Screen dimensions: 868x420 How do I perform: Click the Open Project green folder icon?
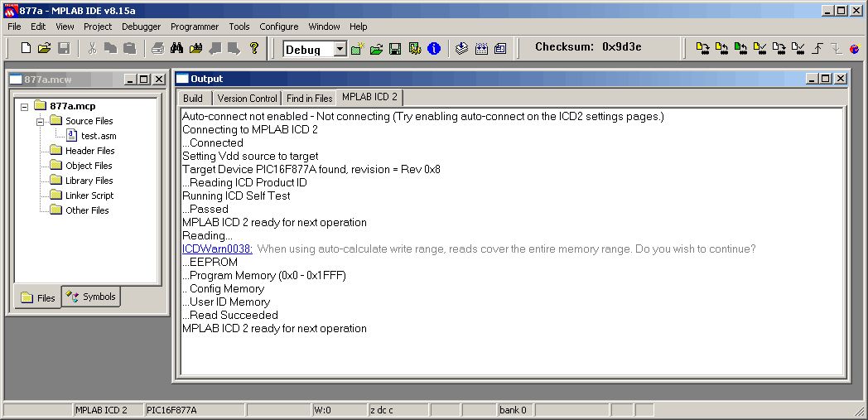pos(376,49)
